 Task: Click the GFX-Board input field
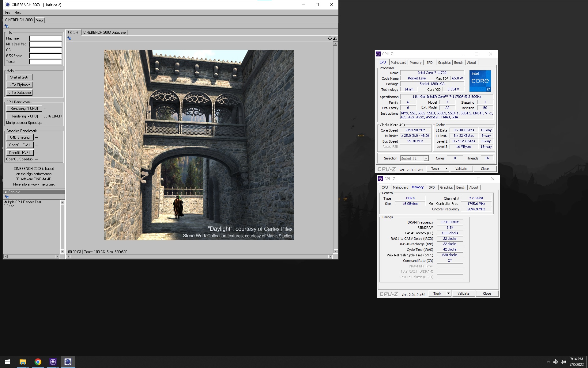coord(45,56)
